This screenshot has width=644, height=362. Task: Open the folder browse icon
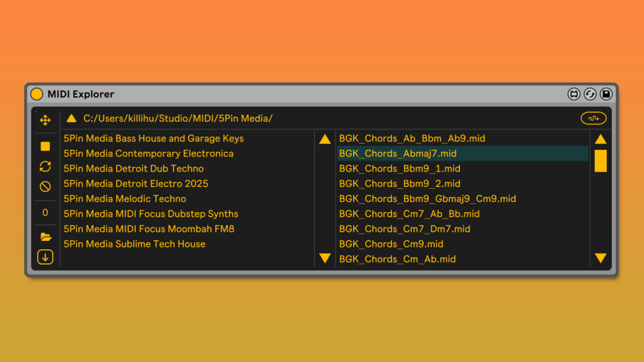coord(45,236)
